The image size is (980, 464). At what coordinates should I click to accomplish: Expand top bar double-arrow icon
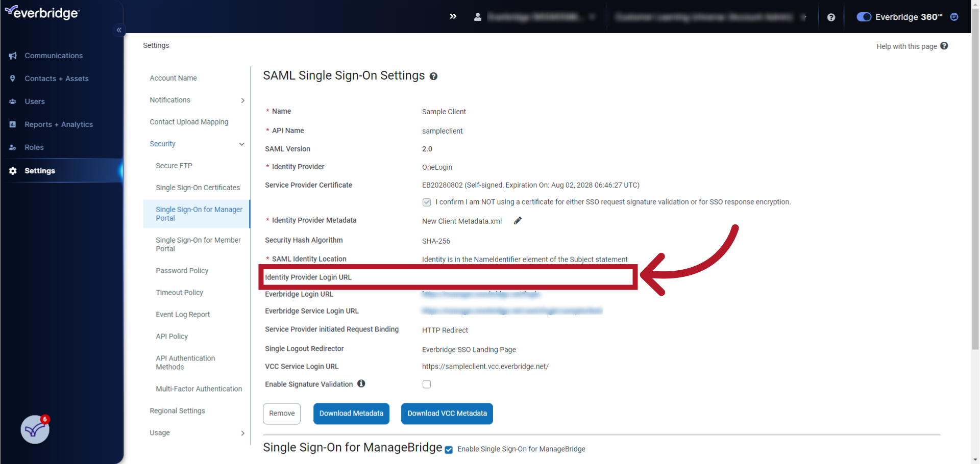(453, 16)
